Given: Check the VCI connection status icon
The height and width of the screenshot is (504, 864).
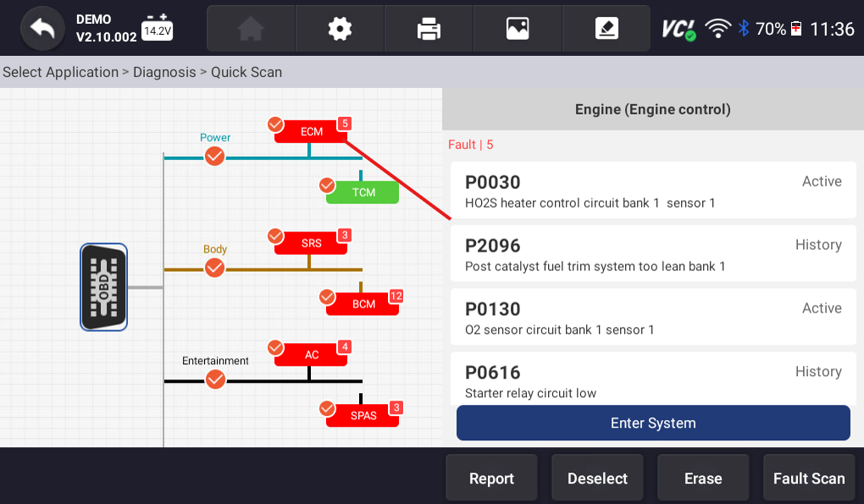Looking at the screenshot, I should tap(678, 28).
